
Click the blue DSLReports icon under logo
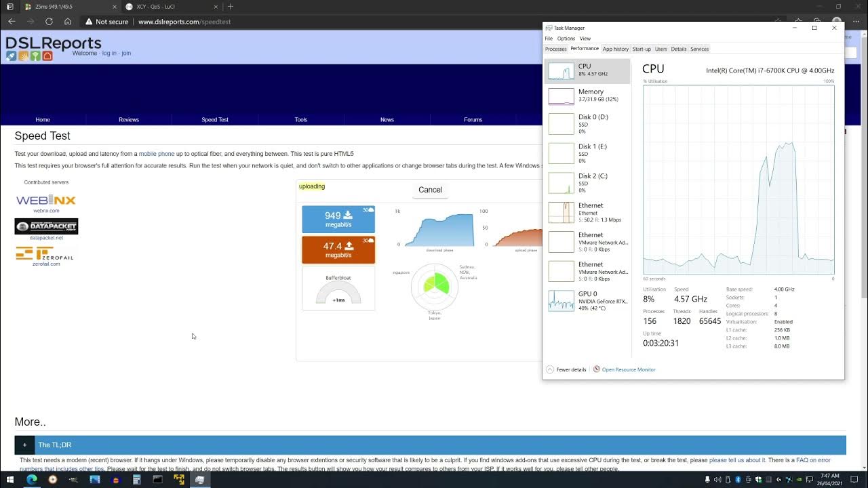coord(12,56)
